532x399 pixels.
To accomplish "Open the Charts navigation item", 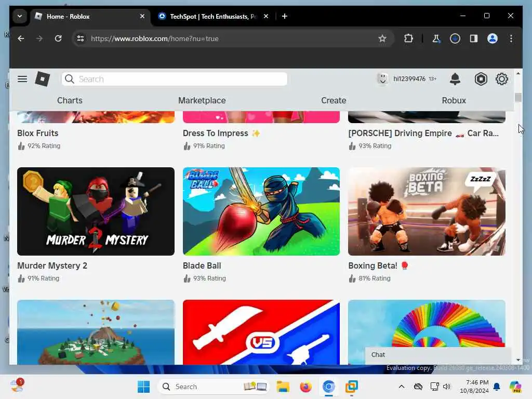I will pyautogui.click(x=70, y=100).
